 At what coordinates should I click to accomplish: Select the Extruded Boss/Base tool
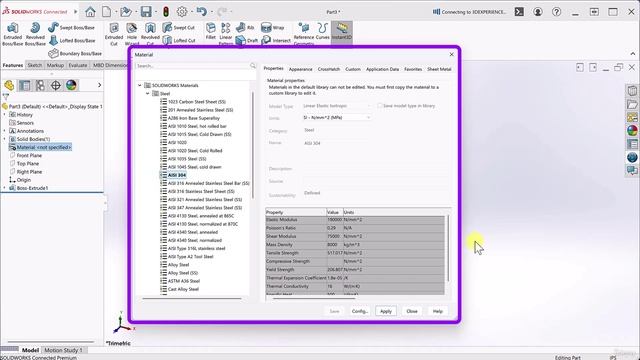[13, 34]
